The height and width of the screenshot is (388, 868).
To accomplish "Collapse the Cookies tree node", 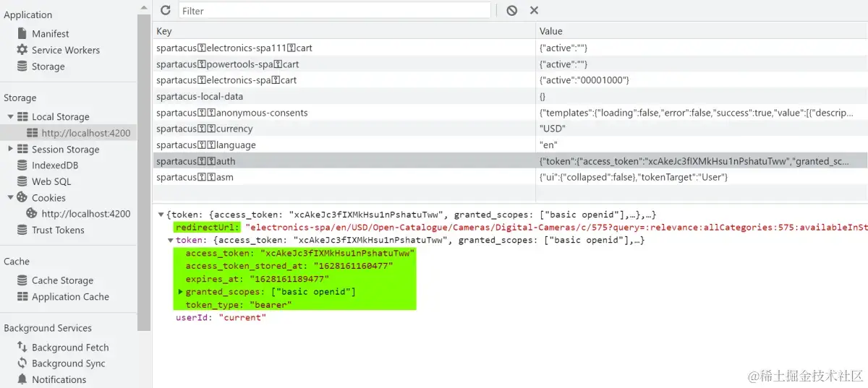I will [x=10, y=197].
